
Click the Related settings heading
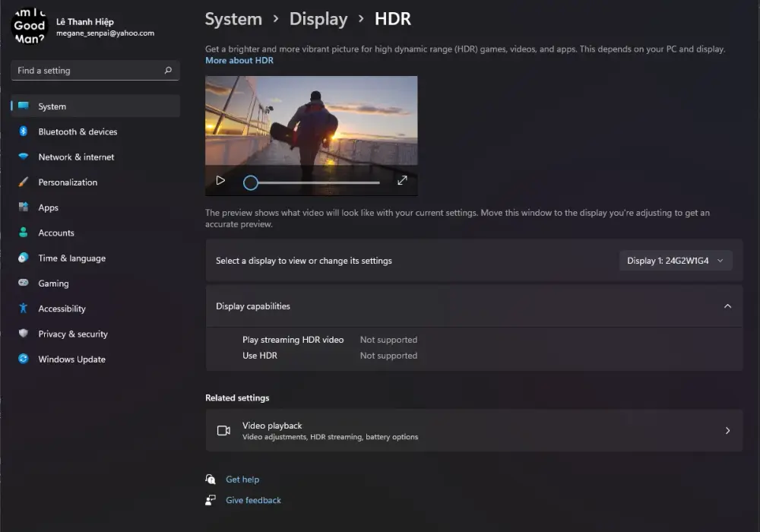pos(237,397)
